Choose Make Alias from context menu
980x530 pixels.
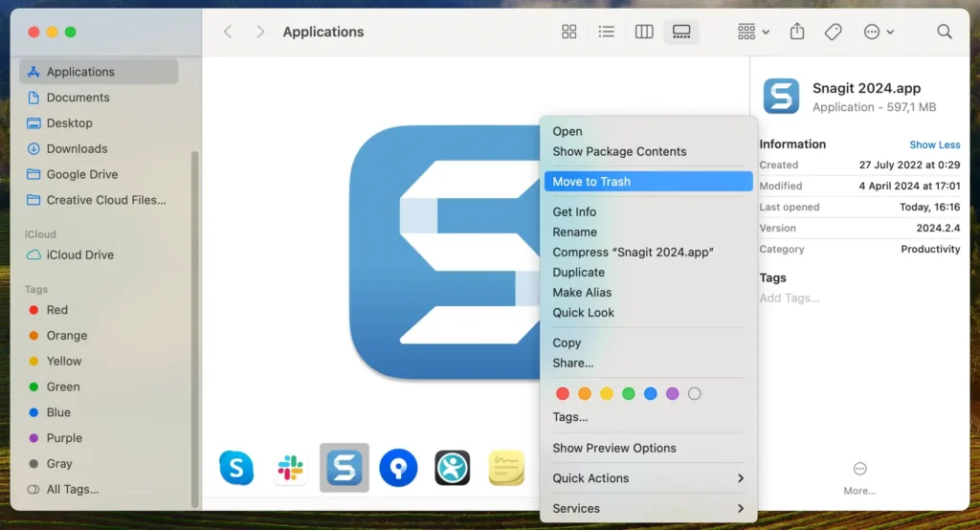point(648,293)
